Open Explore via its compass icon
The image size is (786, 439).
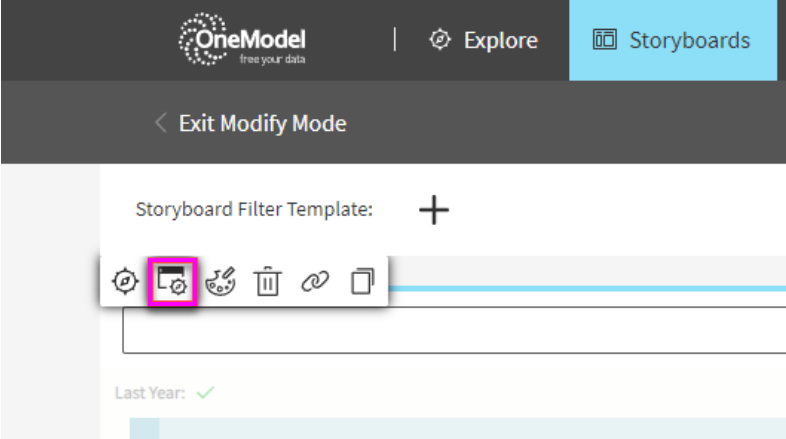tap(440, 40)
